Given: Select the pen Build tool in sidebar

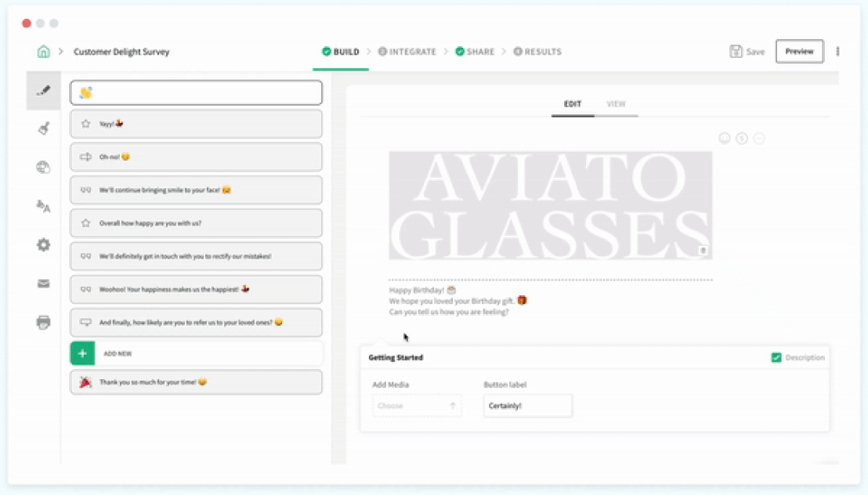Looking at the screenshot, I should (x=43, y=91).
